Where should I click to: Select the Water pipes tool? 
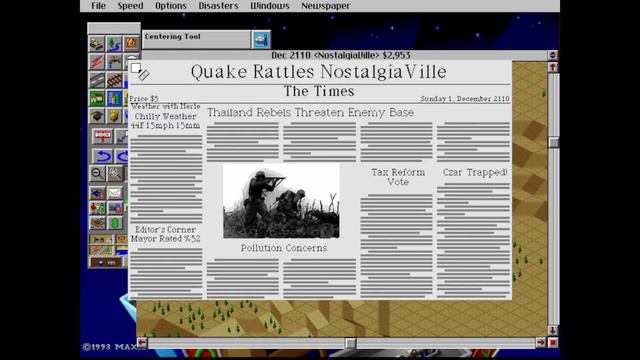[114, 62]
